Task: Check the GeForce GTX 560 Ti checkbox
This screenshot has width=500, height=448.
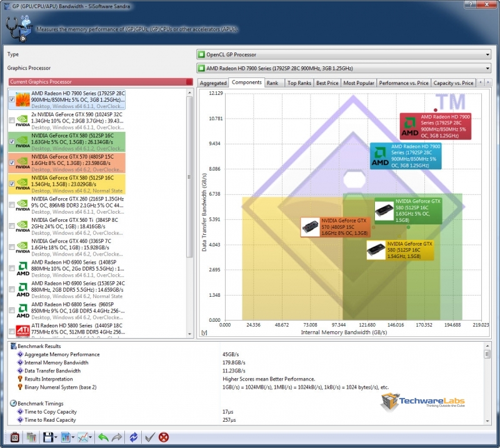Action: point(12,226)
